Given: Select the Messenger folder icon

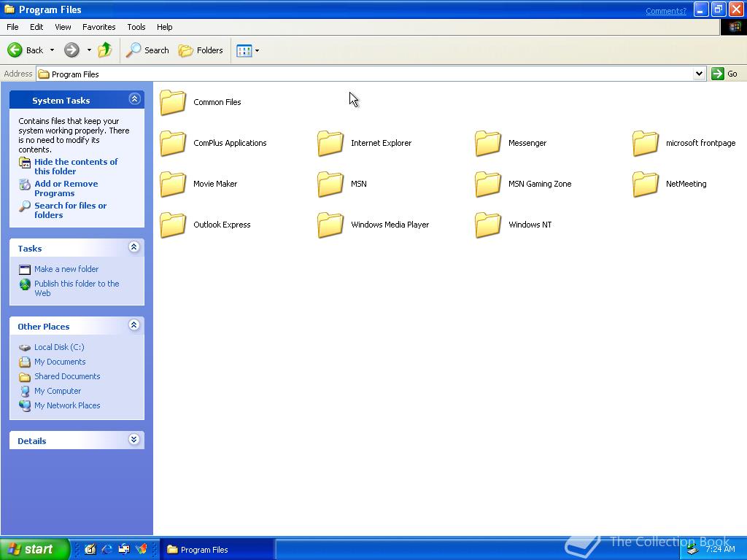Looking at the screenshot, I should [x=488, y=143].
